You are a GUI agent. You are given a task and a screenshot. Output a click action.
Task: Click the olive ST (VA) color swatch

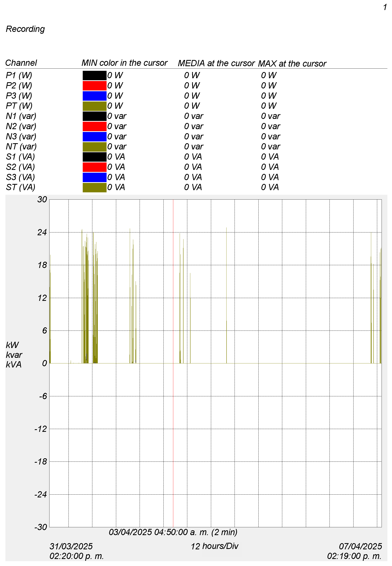coord(94,187)
